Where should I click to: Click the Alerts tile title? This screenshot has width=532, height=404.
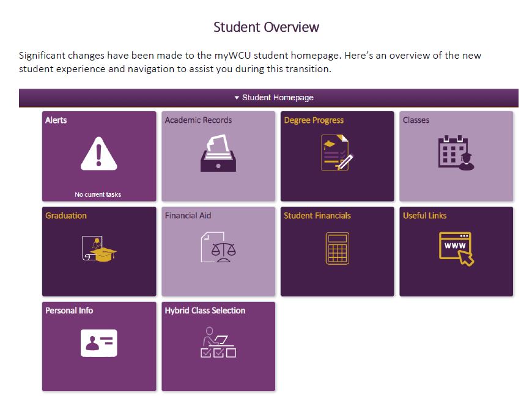56,120
